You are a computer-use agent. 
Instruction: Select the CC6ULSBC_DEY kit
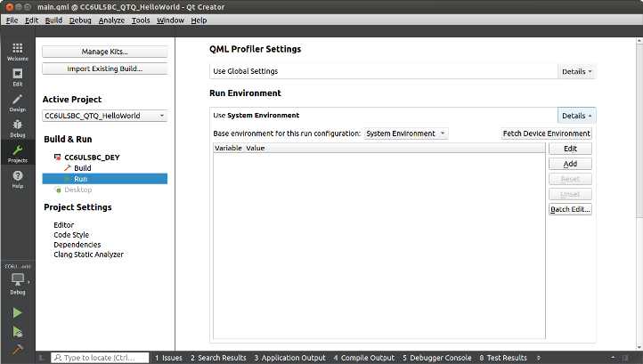(92, 158)
